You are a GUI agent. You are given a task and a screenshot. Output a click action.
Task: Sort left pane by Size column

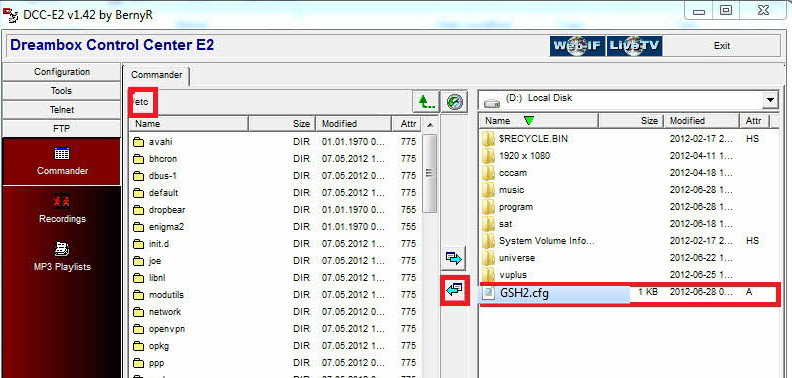tap(282, 123)
